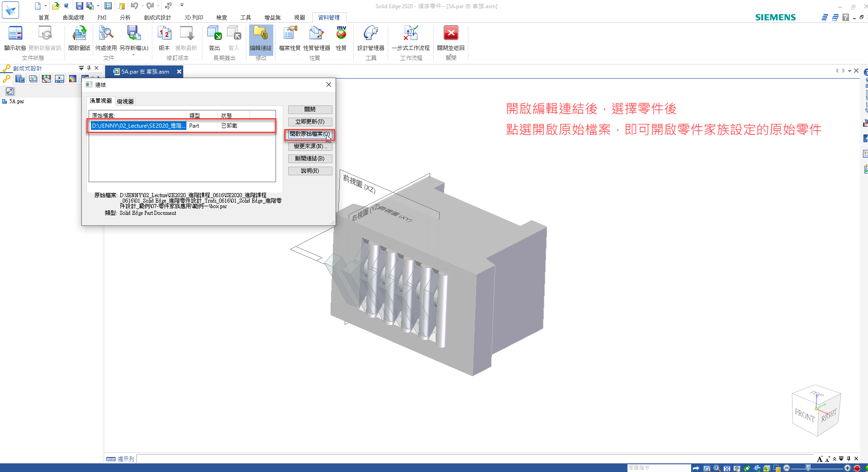Click the 另存新檔(A) save as tool
Image resolution: width=868 pixels, height=472 pixels.
tap(134, 38)
